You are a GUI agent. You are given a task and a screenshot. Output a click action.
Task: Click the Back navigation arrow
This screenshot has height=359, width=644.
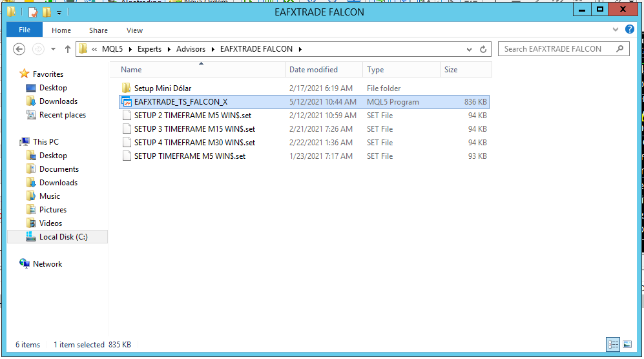click(x=19, y=49)
